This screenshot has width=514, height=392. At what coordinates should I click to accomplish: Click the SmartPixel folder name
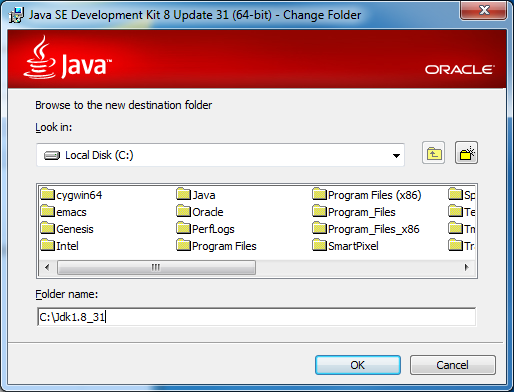(353, 246)
